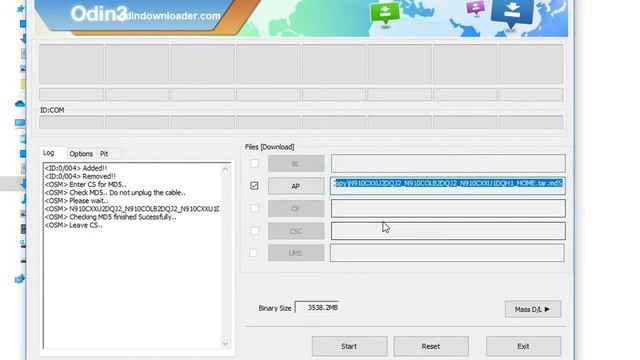Image resolution: width=640 pixels, height=360 pixels.
Task: Click the empty CSC file path field
Action: click(x=448, y=231)
